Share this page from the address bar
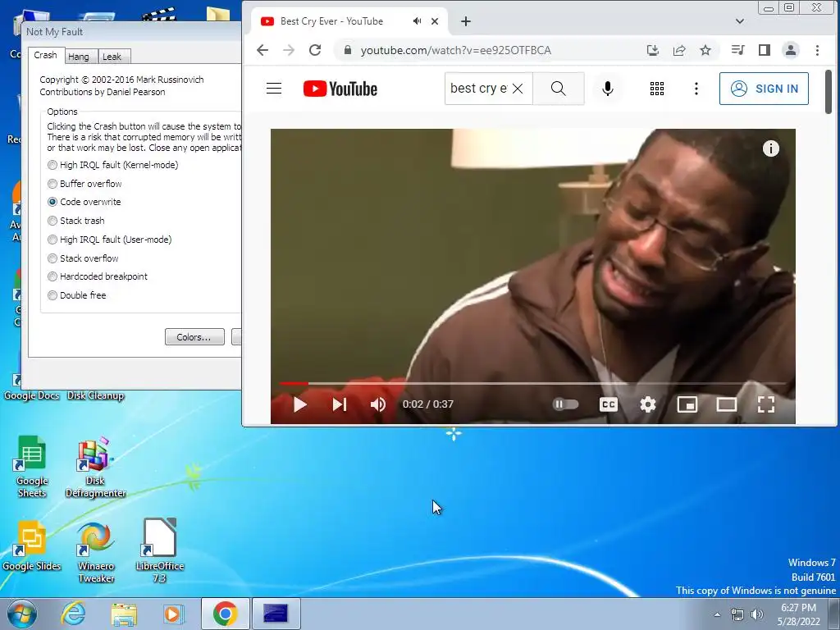The height and width of the screenshot is (630, 840). [679, 50]
